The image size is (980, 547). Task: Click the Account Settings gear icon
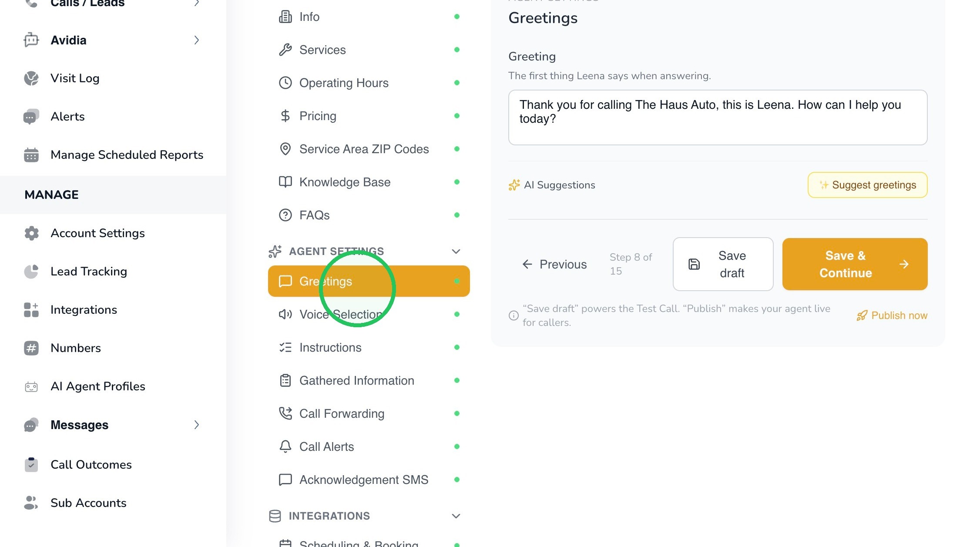31,233
